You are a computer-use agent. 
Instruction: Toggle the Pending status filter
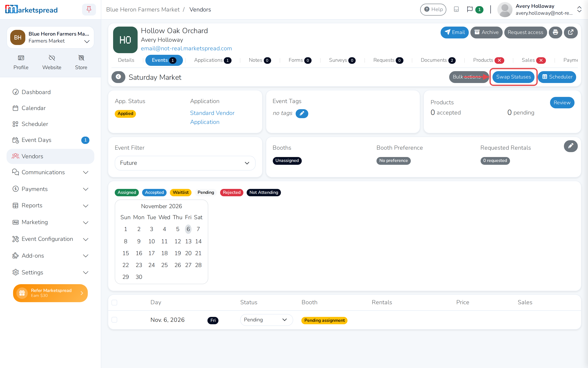206,192
